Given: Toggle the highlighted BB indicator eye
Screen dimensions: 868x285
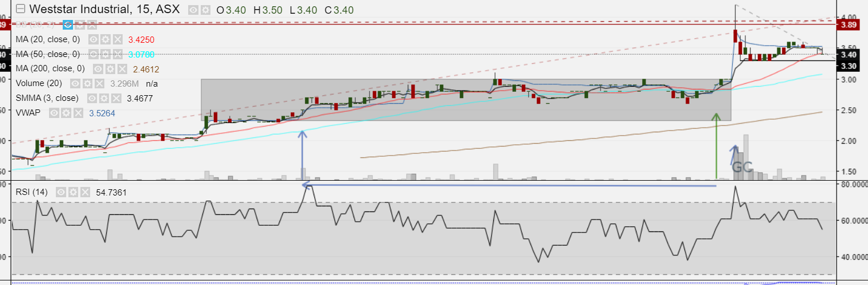Looking at the screenshot, I should tap(67, 25).
